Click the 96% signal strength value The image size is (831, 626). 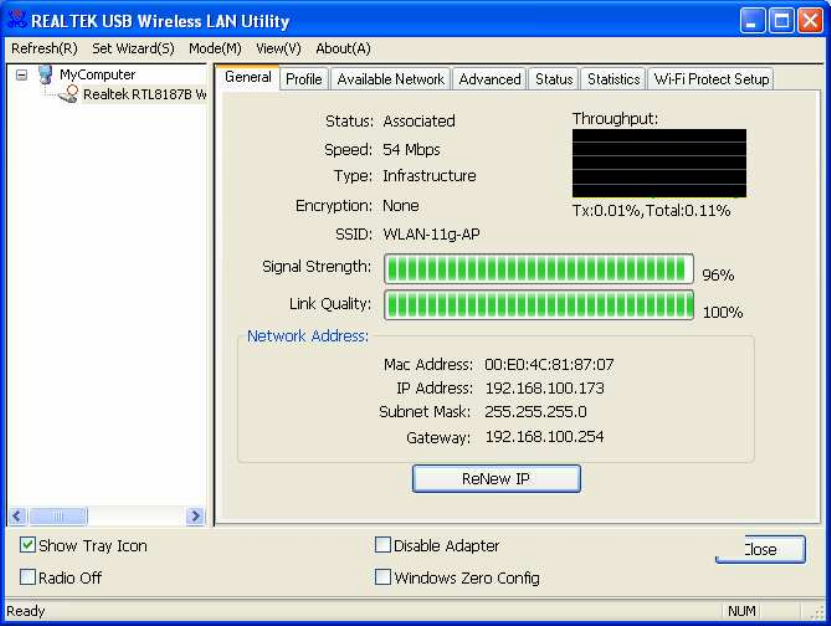click(x=718, y=275)
